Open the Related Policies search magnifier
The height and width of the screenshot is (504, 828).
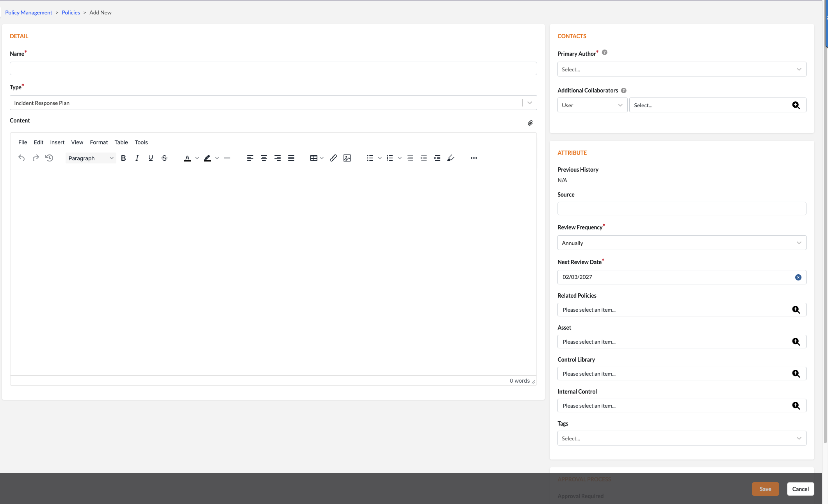point(796,310)
